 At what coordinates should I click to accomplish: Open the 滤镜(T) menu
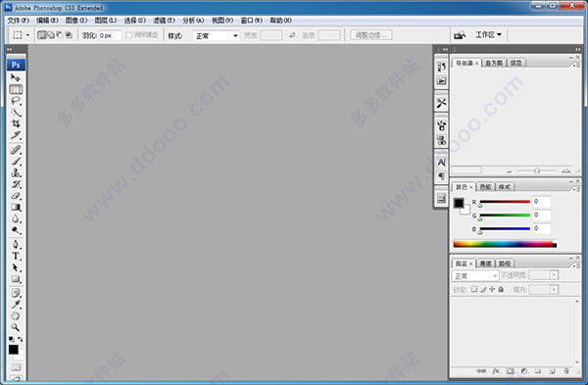(x=164, y=21)
